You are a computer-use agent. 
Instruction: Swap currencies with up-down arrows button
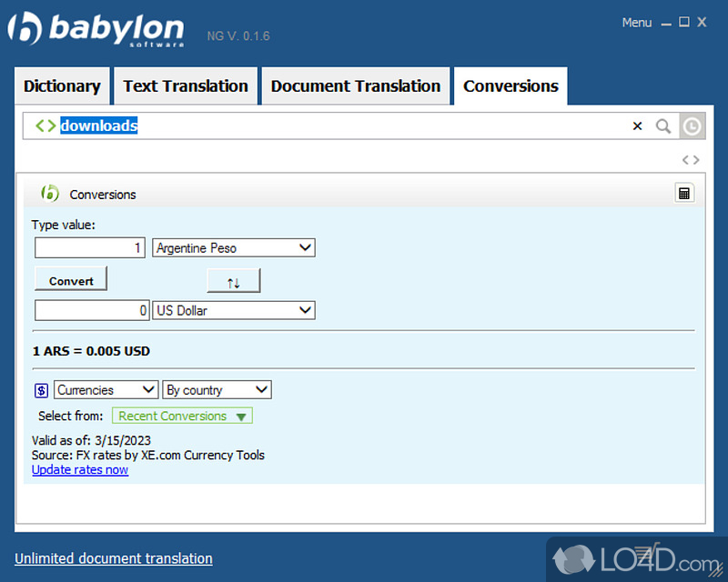(234, 281)
